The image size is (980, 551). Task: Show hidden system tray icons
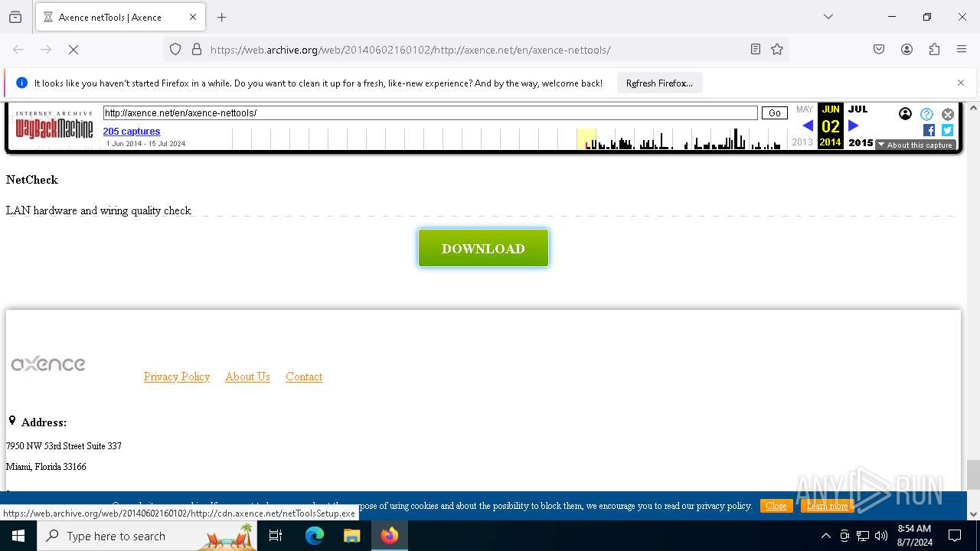(x=825, y=536)
